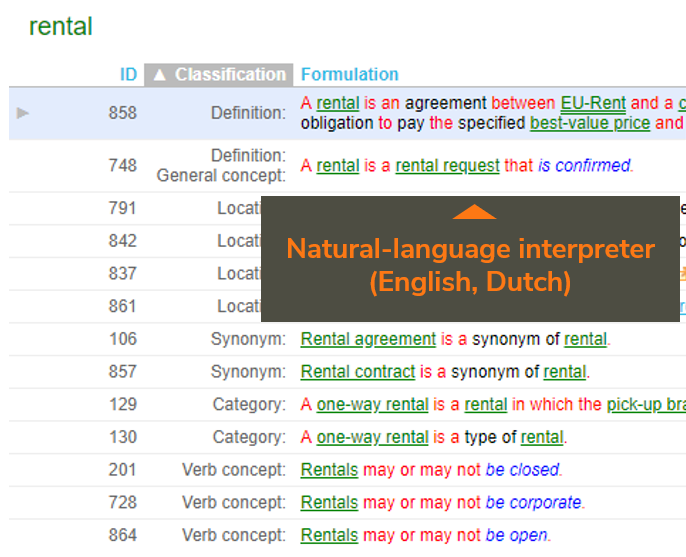Screen dimensions: 686x557
Task: Follow the rental request link in row 748
Action: [447, 166]
